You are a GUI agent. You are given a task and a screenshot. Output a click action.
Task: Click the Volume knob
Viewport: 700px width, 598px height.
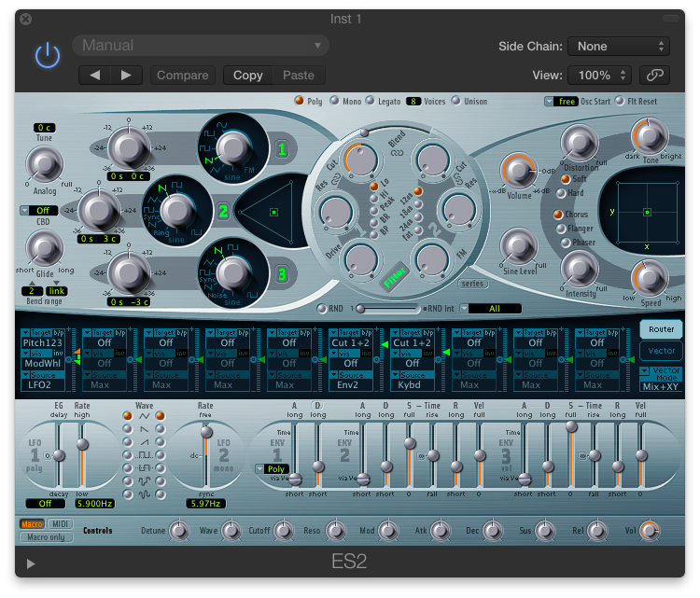coord(518,171)
